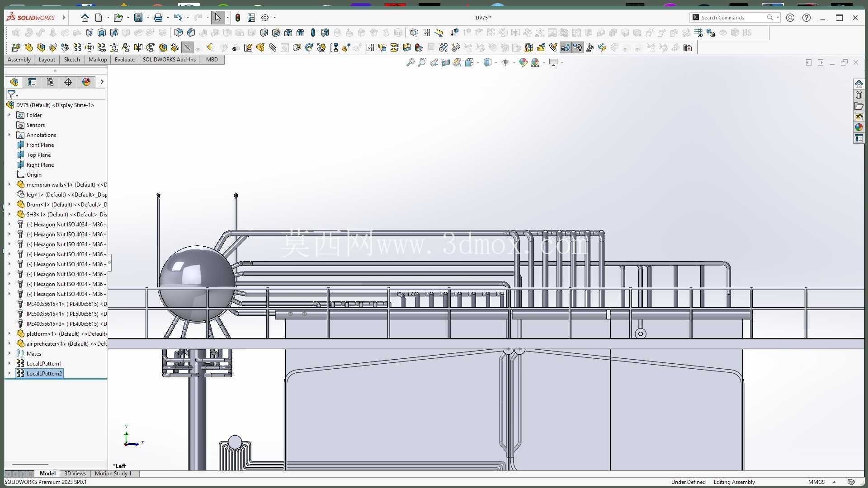Image resolution: width=868 pixels, height=488 pixels.
Task: Expand membran walls<1> component
Action: click(x=9, y=185)
